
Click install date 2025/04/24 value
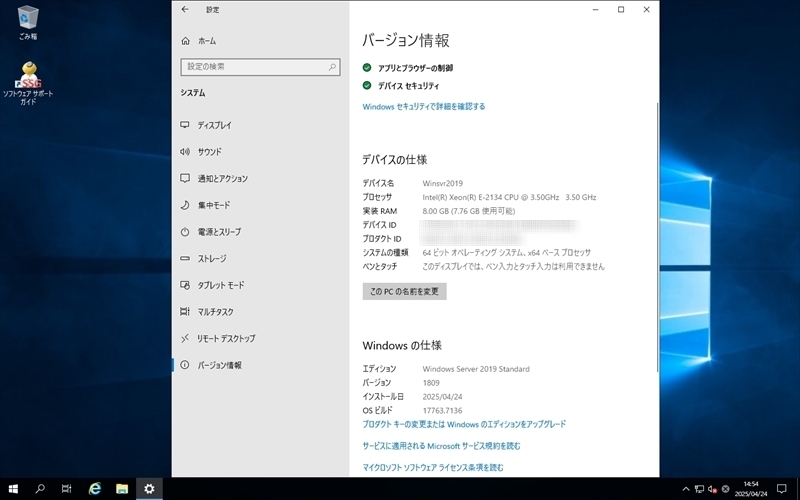(442, 396)
